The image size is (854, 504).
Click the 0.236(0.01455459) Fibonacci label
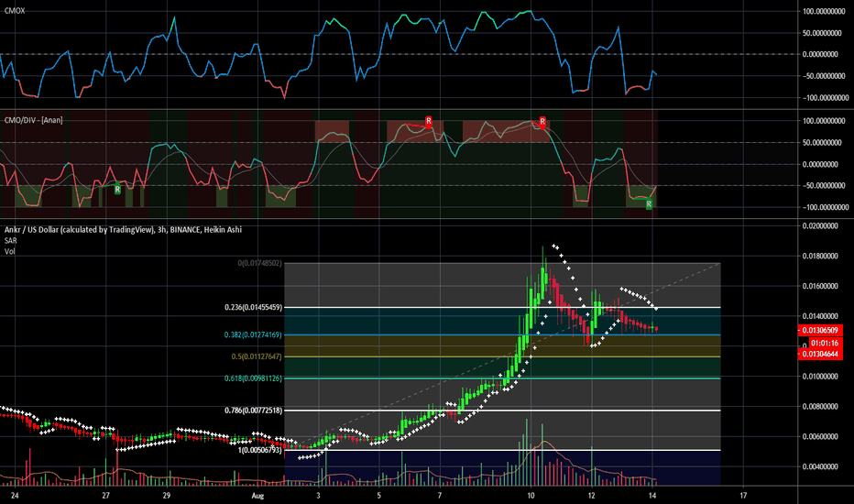(x=253, y=307)
